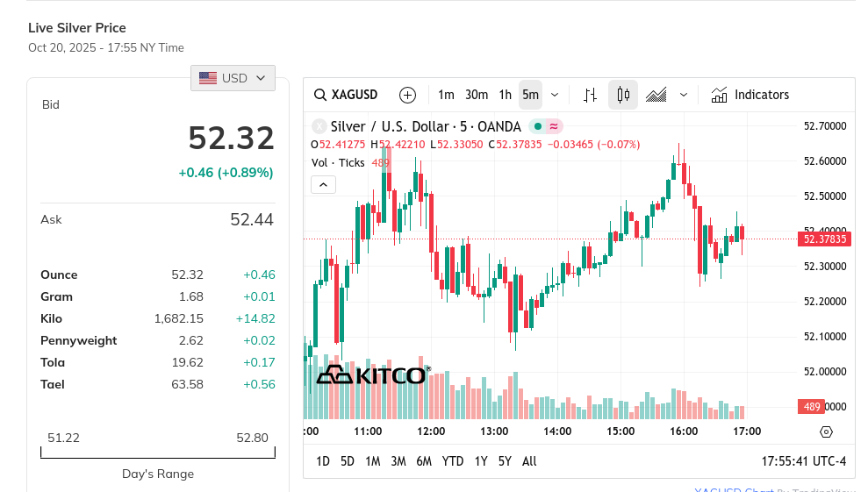
Task: Click the ask price 52.44
Action: (x=252, y=220)
